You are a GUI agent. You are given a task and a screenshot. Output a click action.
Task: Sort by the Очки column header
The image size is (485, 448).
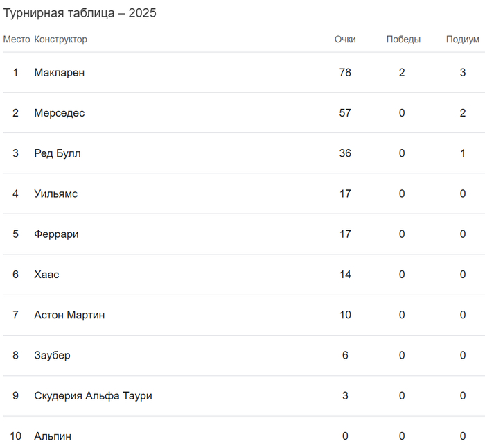pyautogui.click(x=345, y=40)
